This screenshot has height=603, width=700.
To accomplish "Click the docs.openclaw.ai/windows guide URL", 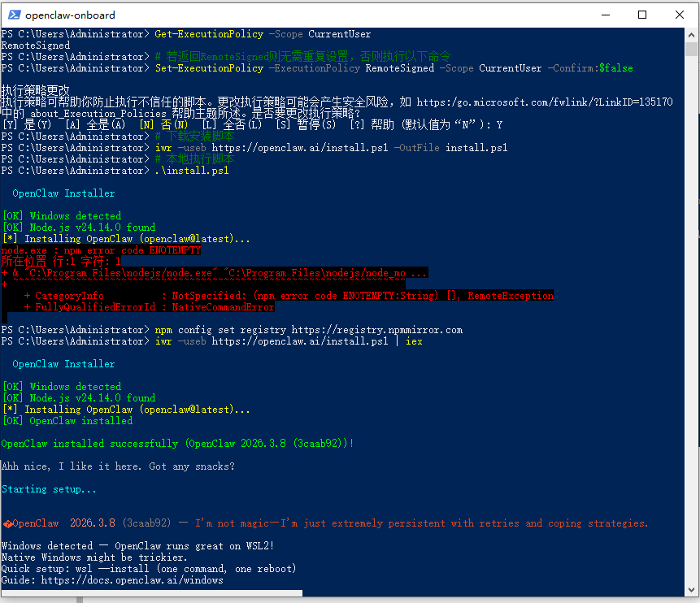I will [x=133, y=580].
